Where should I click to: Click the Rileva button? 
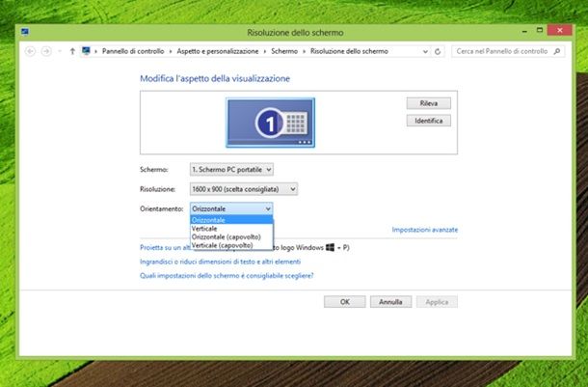(429, 103)
